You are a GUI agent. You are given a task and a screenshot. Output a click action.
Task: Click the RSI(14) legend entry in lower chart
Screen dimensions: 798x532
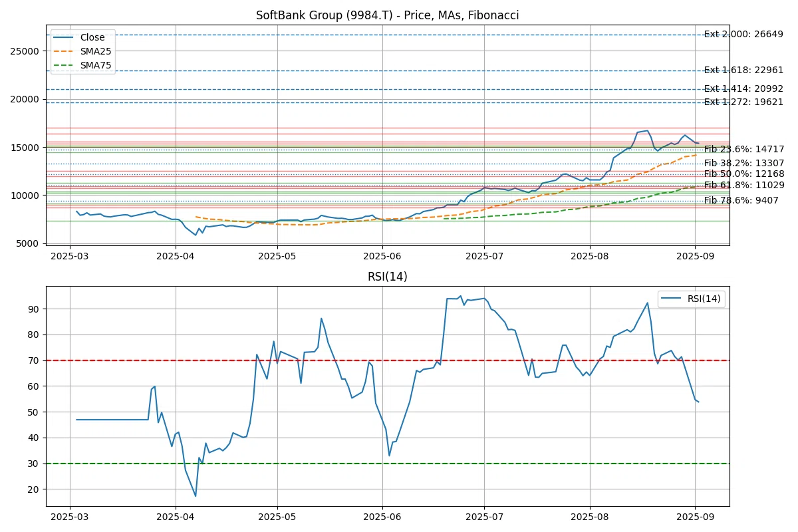coord(691,299)
